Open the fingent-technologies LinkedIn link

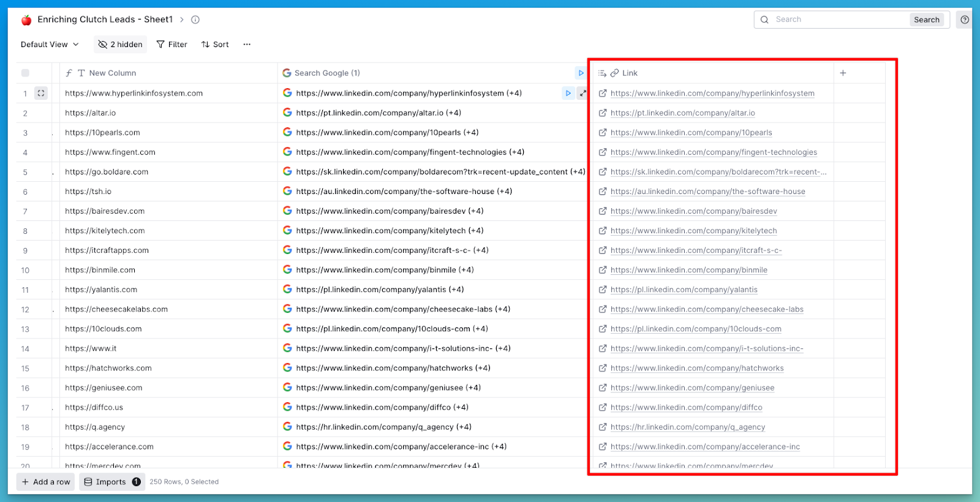714,152
